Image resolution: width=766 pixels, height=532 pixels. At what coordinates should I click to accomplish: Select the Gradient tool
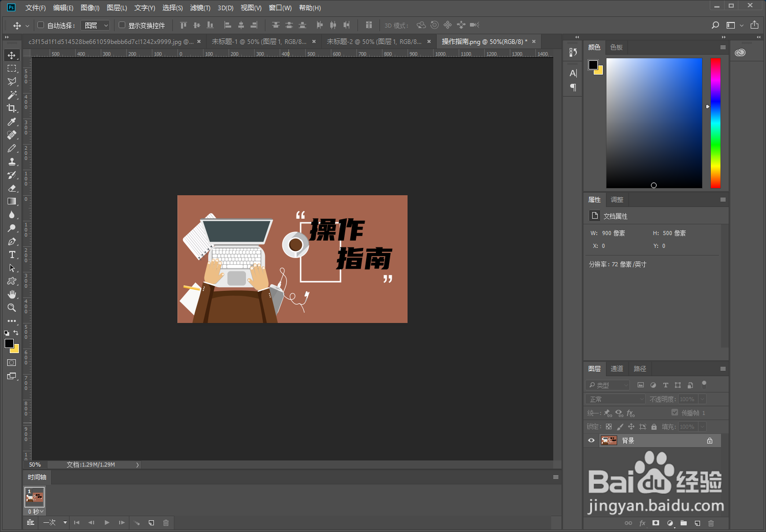(x=12, y=201)
